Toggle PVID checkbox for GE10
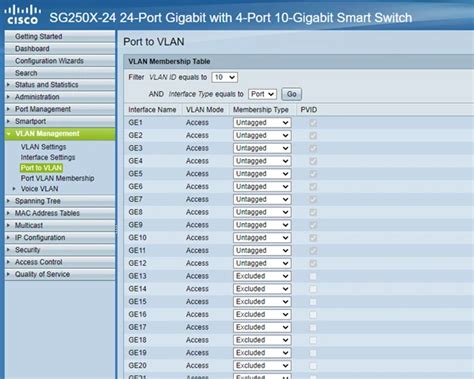 (313, 238)
